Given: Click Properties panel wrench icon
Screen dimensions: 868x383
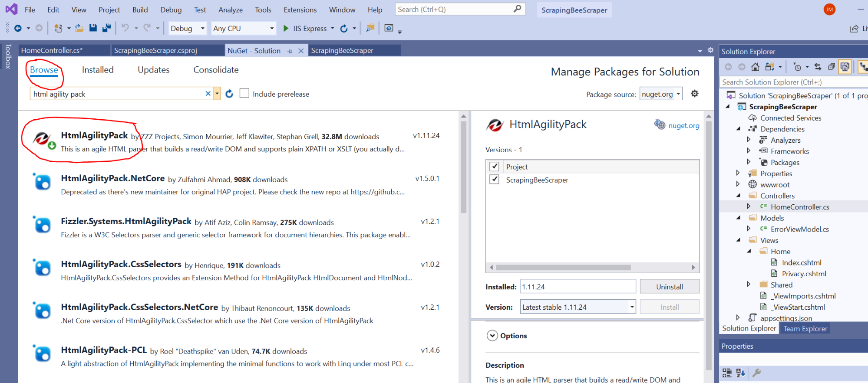Looking at the screenshot, I should 756,373.
